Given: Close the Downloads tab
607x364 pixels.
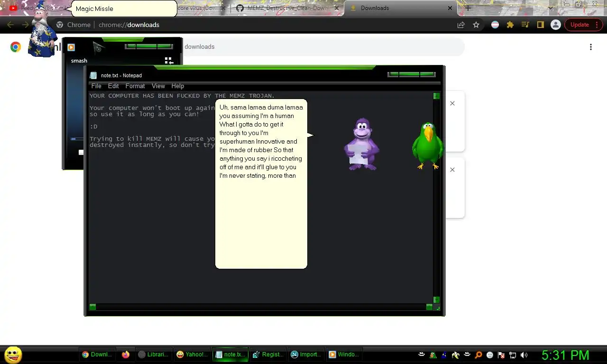Looking at the screenshot, I should [450, 8].
